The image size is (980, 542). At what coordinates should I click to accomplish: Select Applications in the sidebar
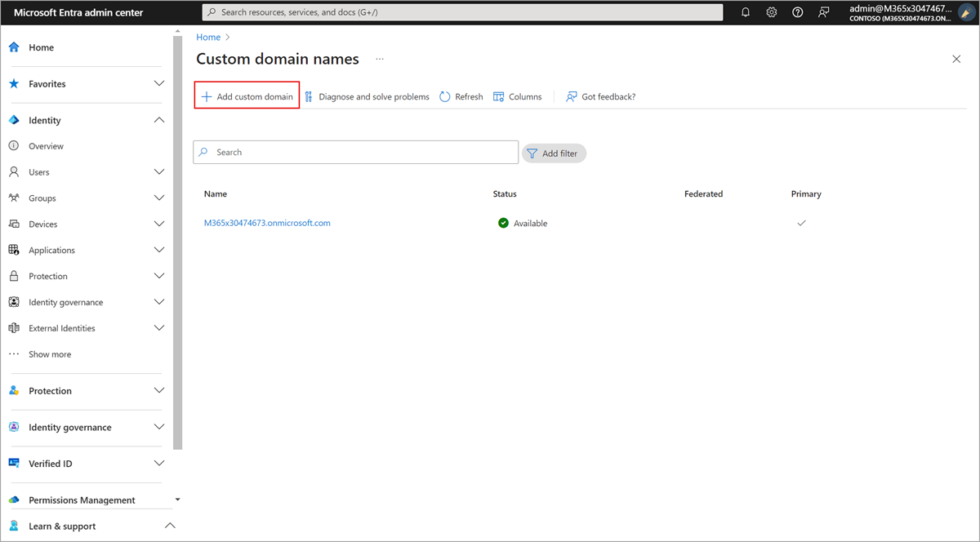click(51, 250)
